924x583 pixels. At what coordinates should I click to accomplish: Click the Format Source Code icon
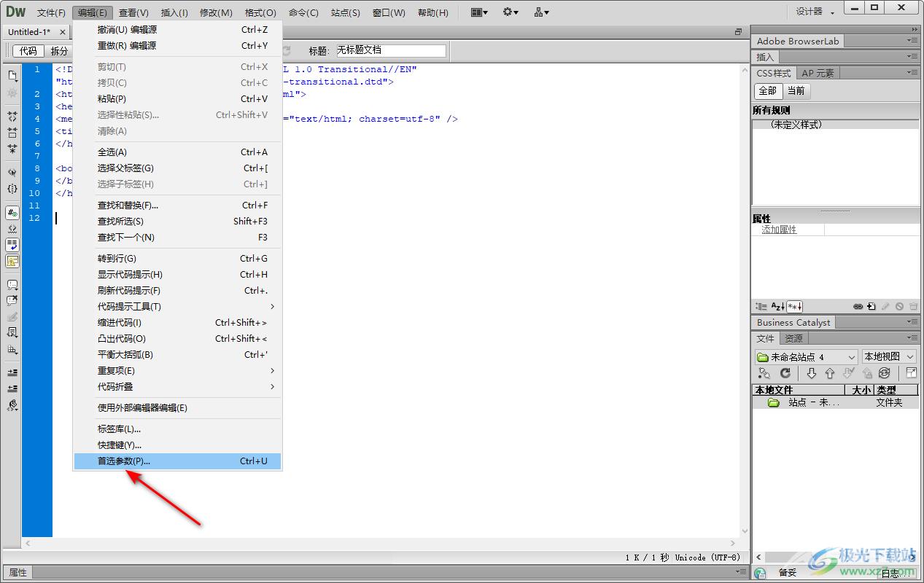[12, 405]
